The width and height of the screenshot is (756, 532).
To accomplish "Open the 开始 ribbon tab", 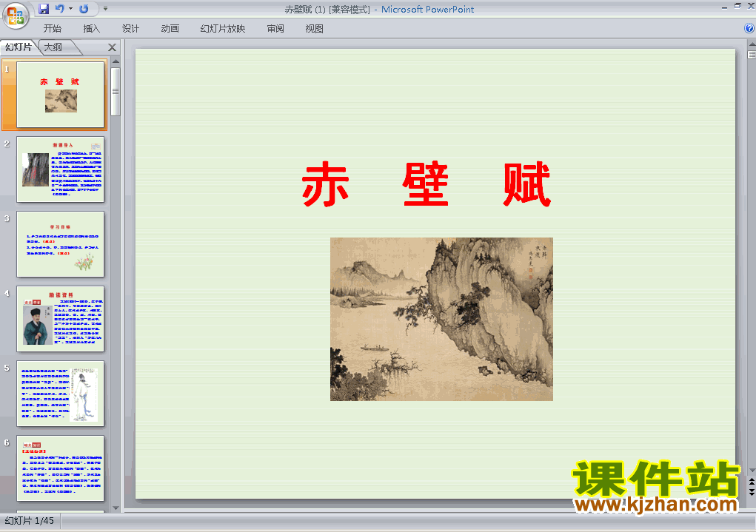I will pos(52,28).
